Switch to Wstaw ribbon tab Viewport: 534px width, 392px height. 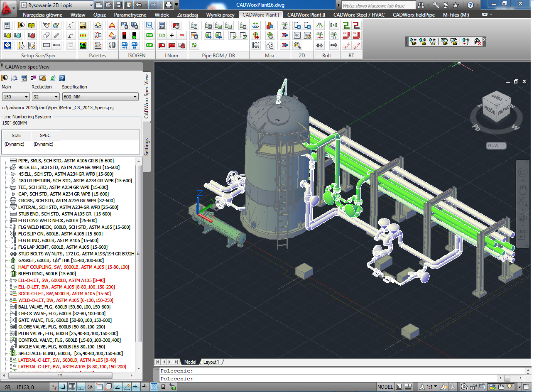click(x=78, y=15)
